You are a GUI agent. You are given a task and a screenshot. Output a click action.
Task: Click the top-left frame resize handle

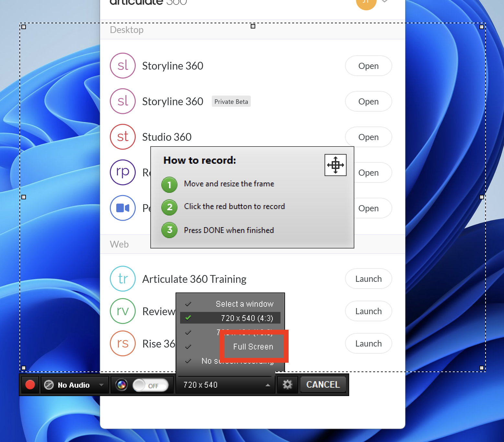click(24, 27)
